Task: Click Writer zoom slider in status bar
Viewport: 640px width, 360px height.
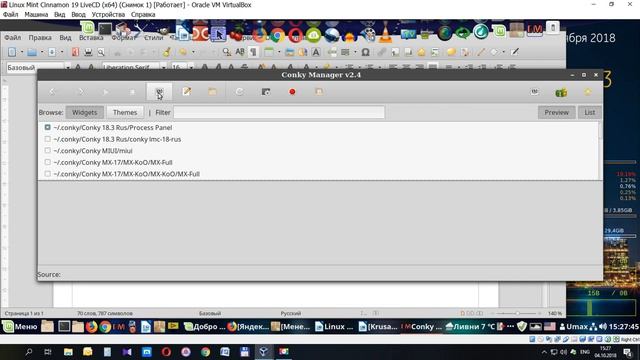Action: pos(517,313)
